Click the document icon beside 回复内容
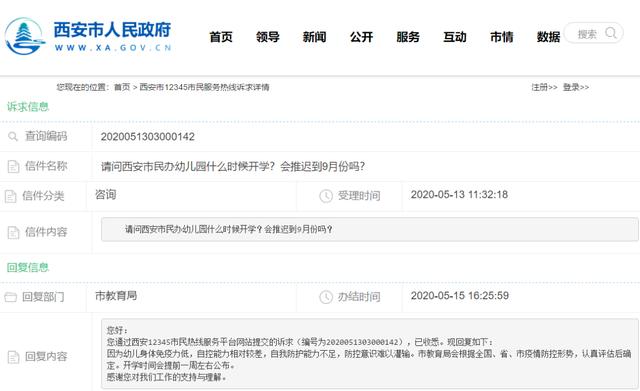This screenshot has height=391, width=640. (13, 357)
